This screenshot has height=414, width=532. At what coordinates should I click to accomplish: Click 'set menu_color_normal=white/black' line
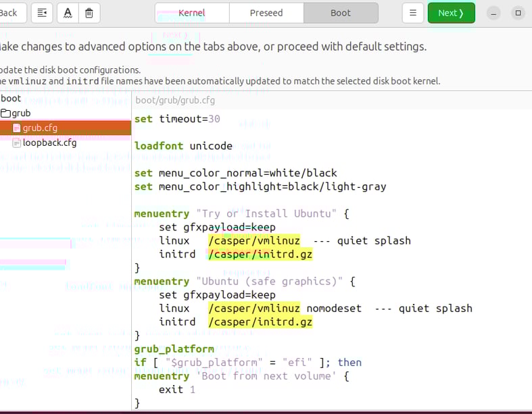(236, 174)
